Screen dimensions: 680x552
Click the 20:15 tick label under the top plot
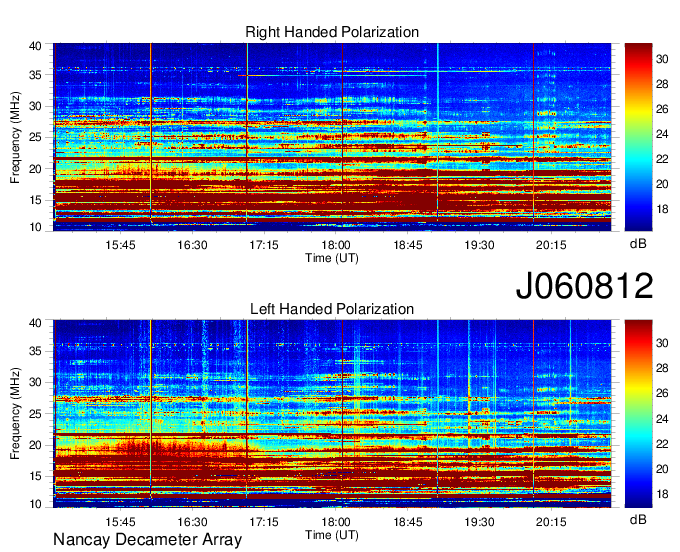point(551,245)
